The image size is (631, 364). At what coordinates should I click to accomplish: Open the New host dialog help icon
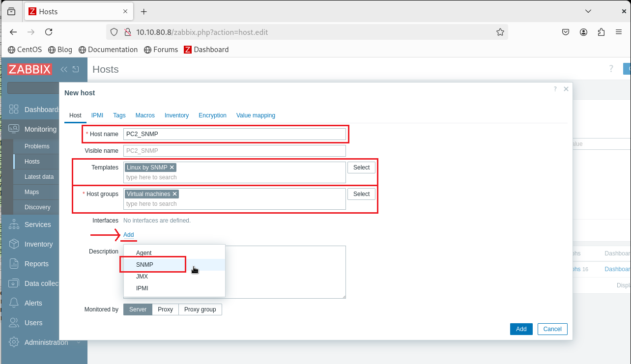click(x=555, y=89)
